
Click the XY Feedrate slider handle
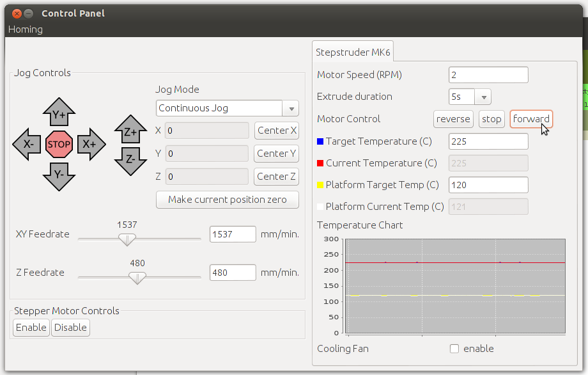pos(128,240)
